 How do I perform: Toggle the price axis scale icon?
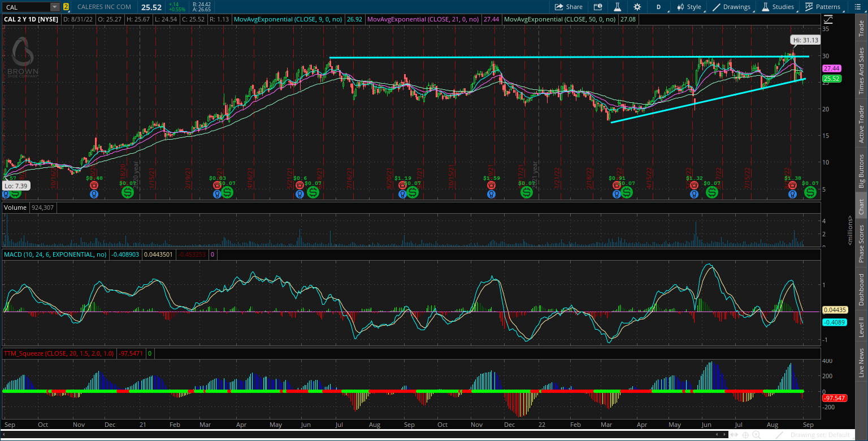pyautogui.click(x=827, y=20)
